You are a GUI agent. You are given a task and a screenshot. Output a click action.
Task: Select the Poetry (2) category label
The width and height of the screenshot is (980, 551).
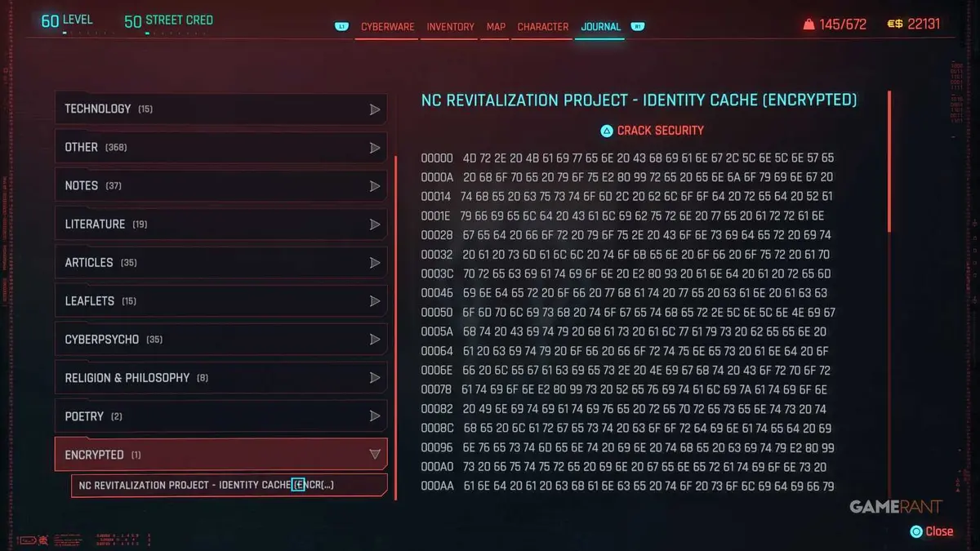(93, 416)
